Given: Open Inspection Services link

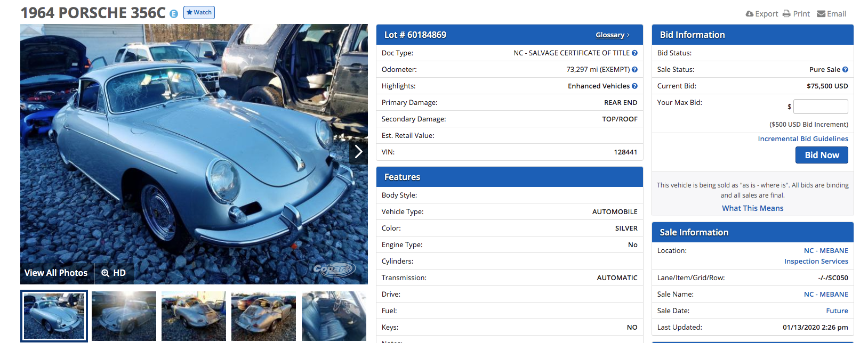Looking at the screenshot, I should tap(816, 262).
